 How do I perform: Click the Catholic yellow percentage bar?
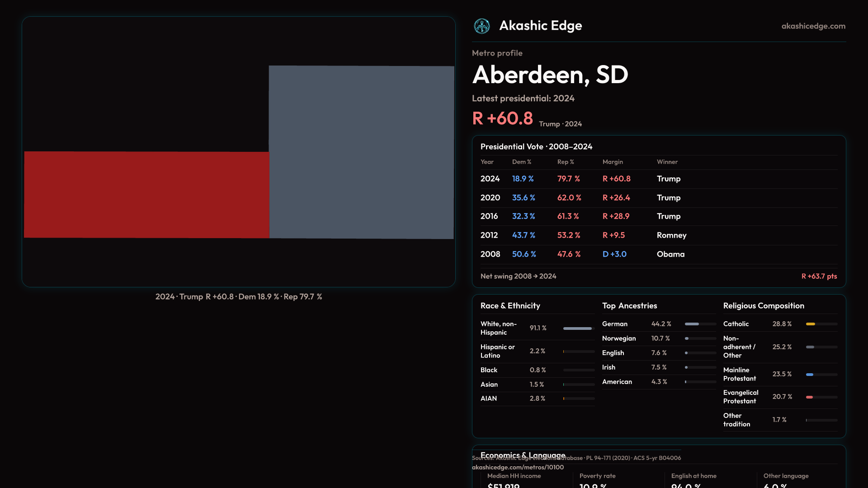point(811,324)
